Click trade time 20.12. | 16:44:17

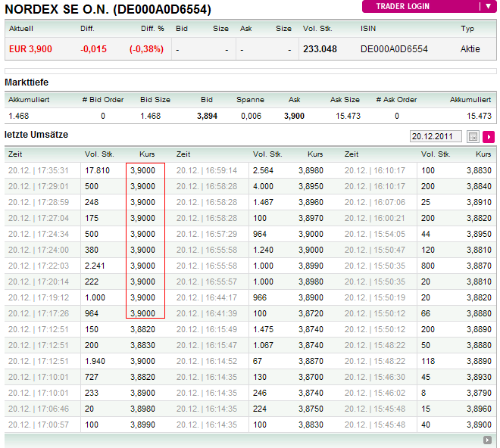[207, 297]
